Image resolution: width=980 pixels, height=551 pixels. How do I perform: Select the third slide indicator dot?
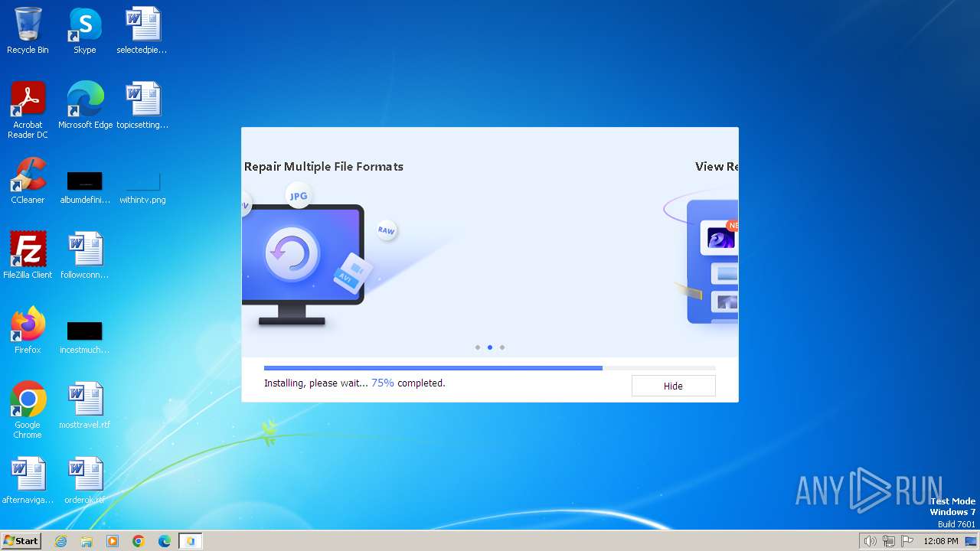coord(502,347)
